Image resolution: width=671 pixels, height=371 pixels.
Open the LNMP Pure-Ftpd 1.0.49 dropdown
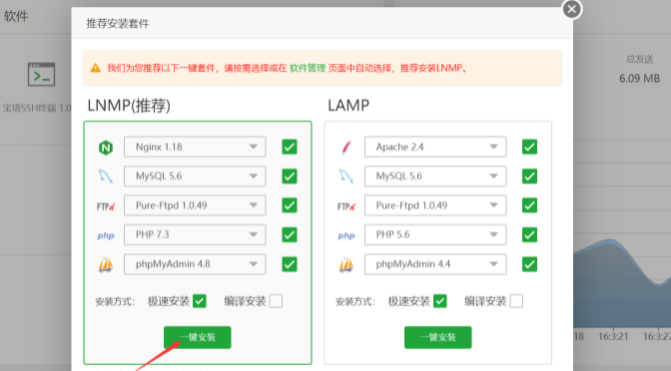[195, 205]
